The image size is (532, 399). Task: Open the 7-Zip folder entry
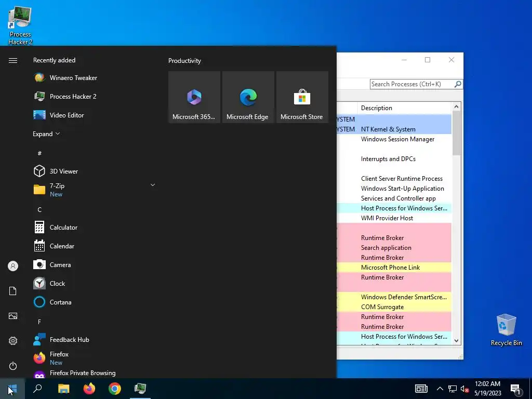point(95,190)
